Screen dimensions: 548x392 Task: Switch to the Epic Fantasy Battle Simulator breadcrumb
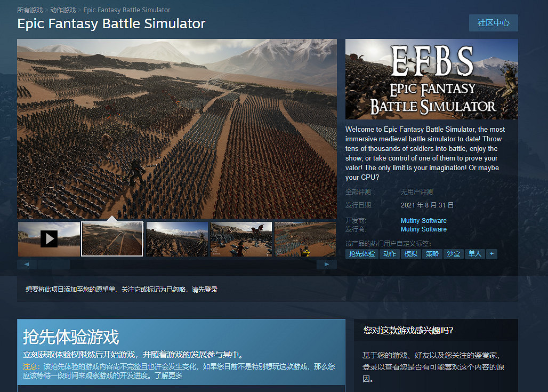(x=127, y=10)
